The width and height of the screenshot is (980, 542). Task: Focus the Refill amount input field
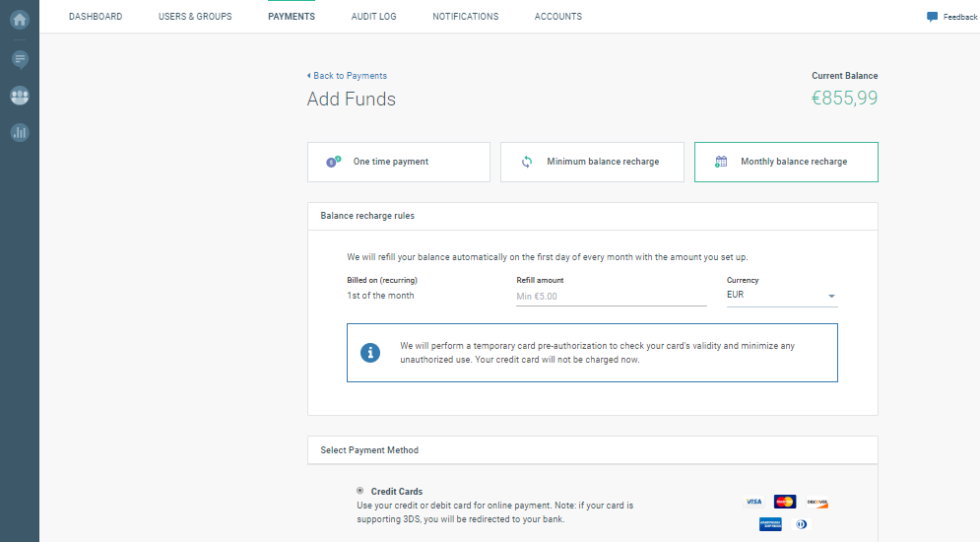(x=611, y=296)
